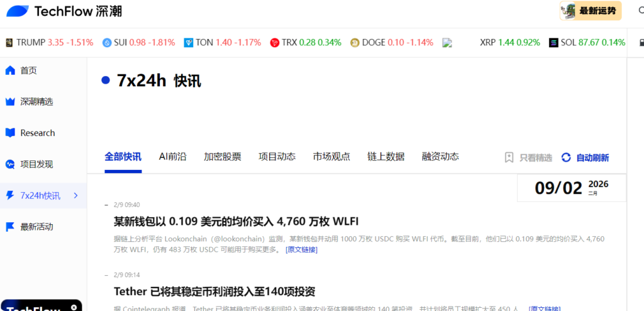
Task: Switch to the 链上数据 tab
Action: 386,157
